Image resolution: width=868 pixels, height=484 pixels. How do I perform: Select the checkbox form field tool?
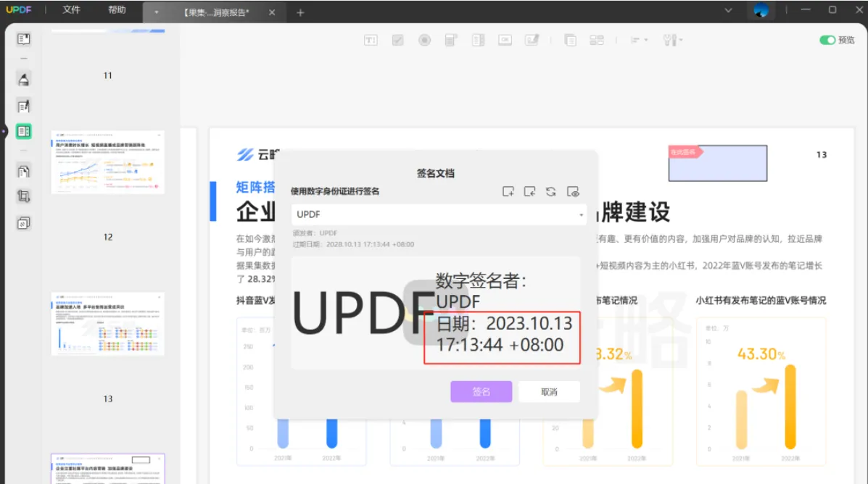pos(397,41)
